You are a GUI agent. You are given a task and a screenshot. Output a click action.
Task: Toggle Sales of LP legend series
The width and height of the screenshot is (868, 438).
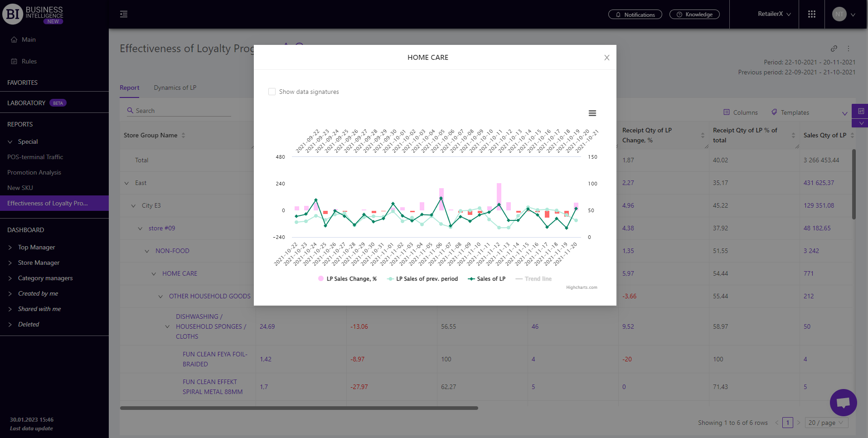[x=487, y=279]
